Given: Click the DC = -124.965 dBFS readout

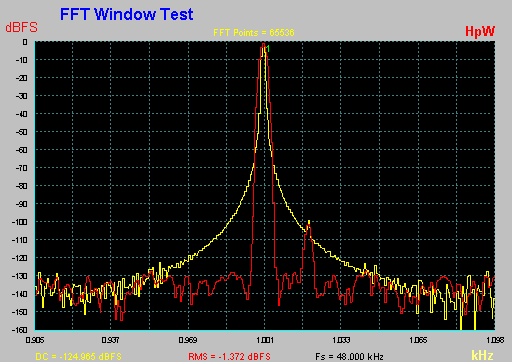Looking at the screenshot, I should [x=78, y=356].
